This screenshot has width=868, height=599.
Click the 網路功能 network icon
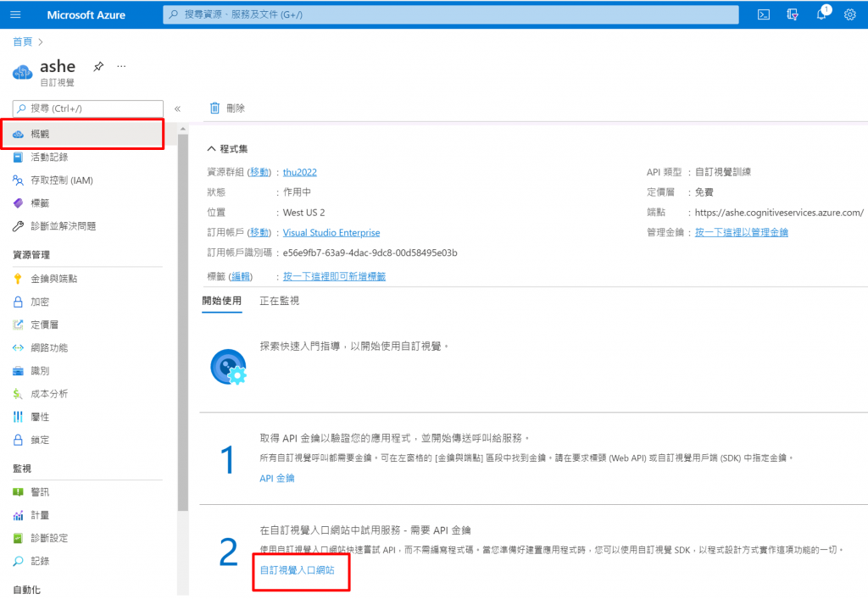19,348
